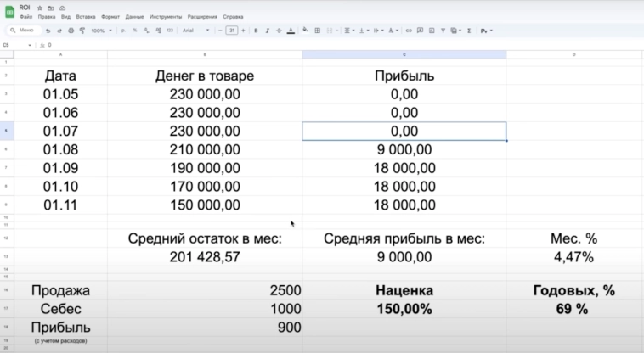
Task: Open text rotation dropdown
Action: [393, 31]
